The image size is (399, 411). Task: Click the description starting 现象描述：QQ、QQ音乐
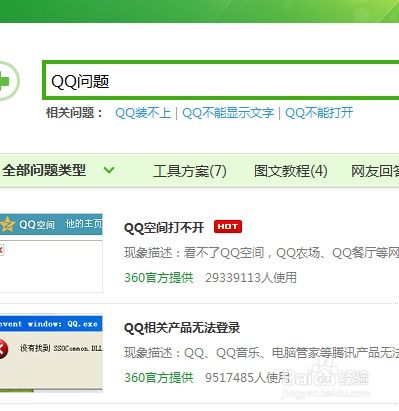[261, 352]
